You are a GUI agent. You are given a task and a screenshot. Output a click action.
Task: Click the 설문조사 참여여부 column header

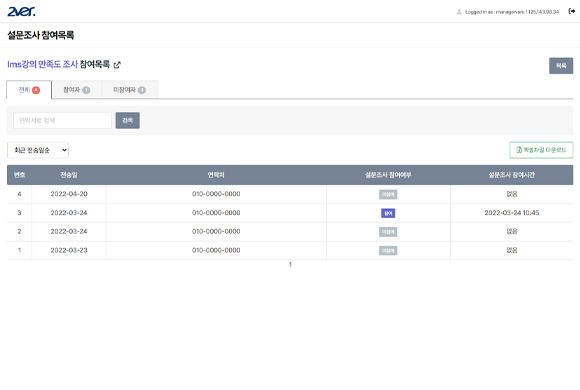click(388, 175)
